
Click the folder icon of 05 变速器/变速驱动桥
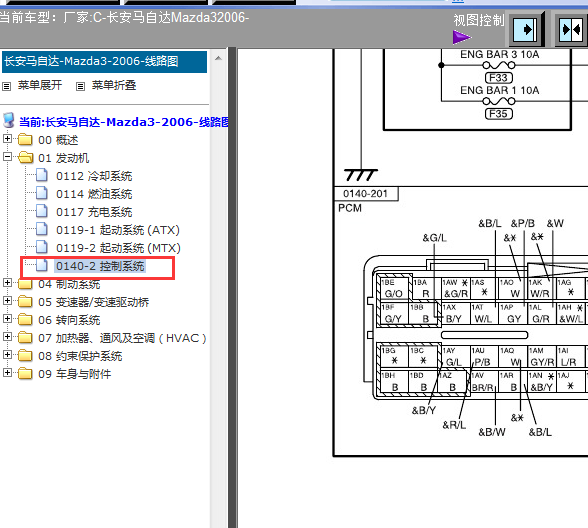point(25,302)
